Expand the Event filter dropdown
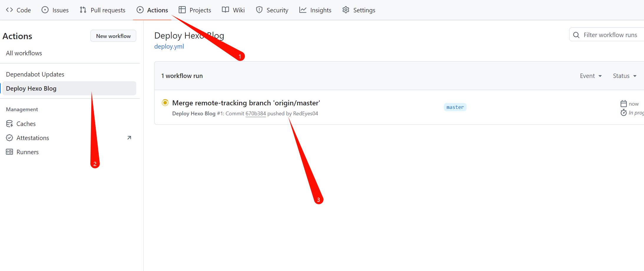The height and width of the screenshot is (271, 644). (590, 76)
